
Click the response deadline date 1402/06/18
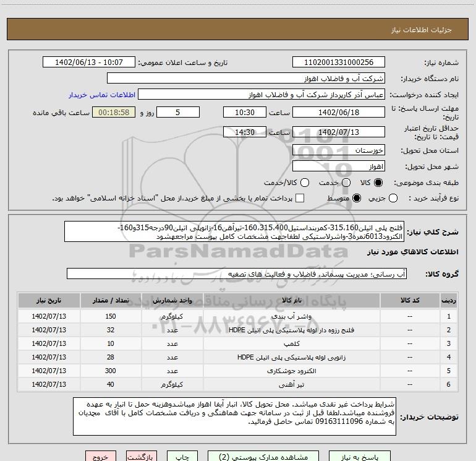(x=339, y=112)
